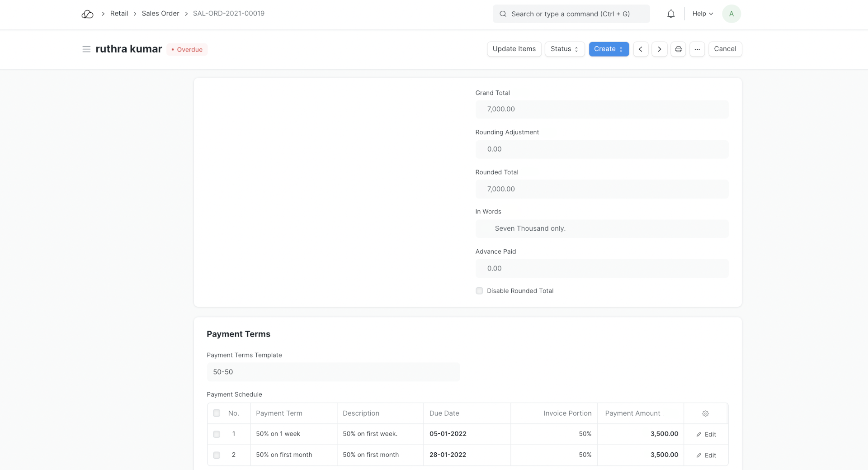Expand the Status dropdown

(x=564, y=49)
